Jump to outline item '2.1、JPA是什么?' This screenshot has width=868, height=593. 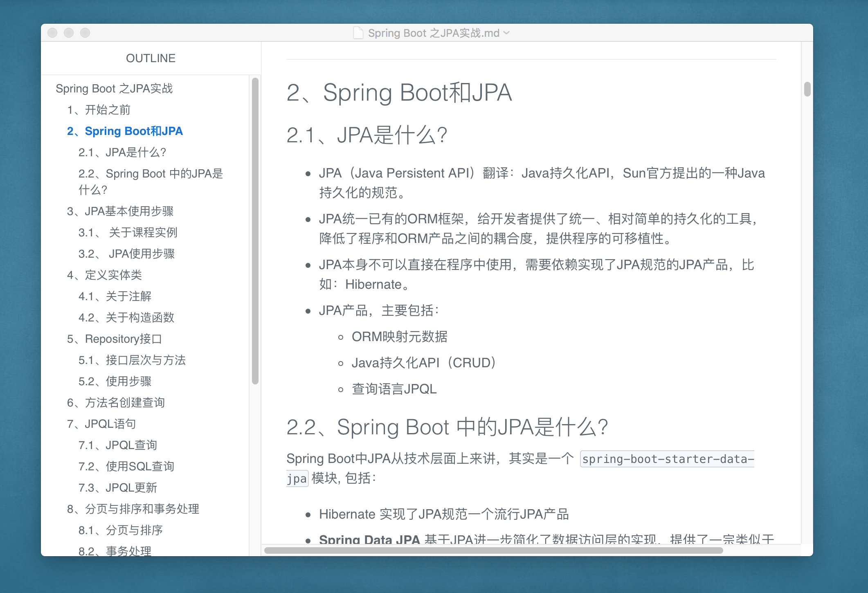[122, 152]
